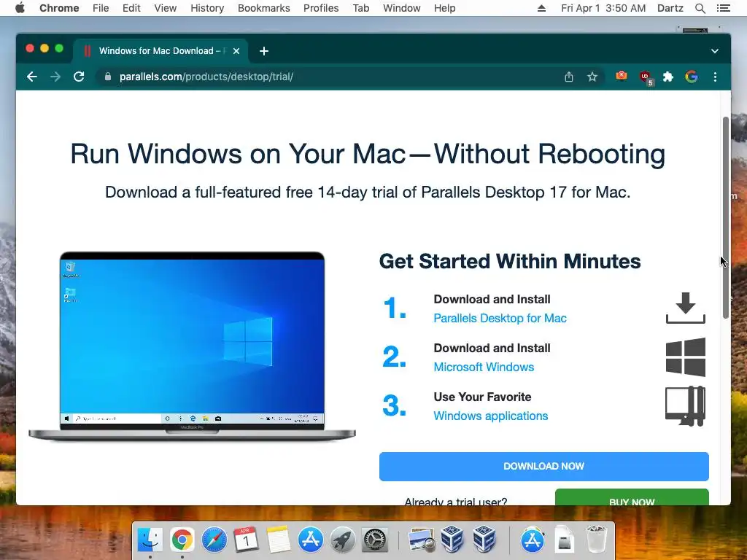Viewport: 747px width, 560px height.
Task: Open the App Store next to Notes
Action: [311, 540]
